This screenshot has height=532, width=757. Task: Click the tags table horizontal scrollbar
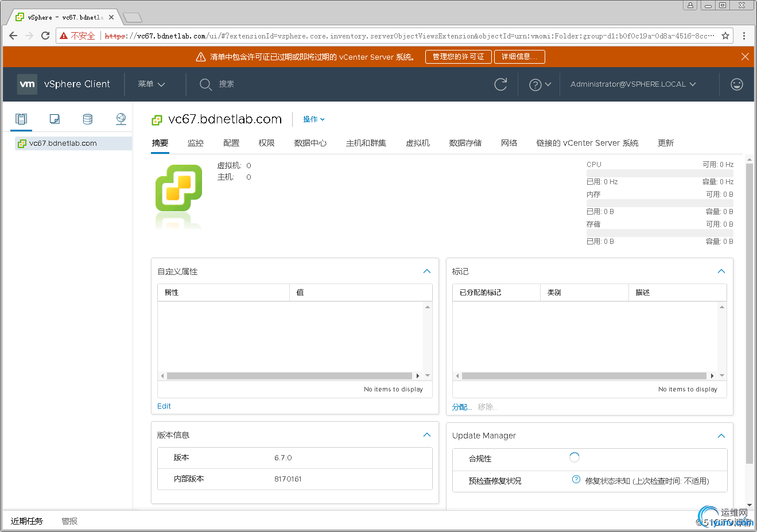pyautogui.click(x=584, y=376)
